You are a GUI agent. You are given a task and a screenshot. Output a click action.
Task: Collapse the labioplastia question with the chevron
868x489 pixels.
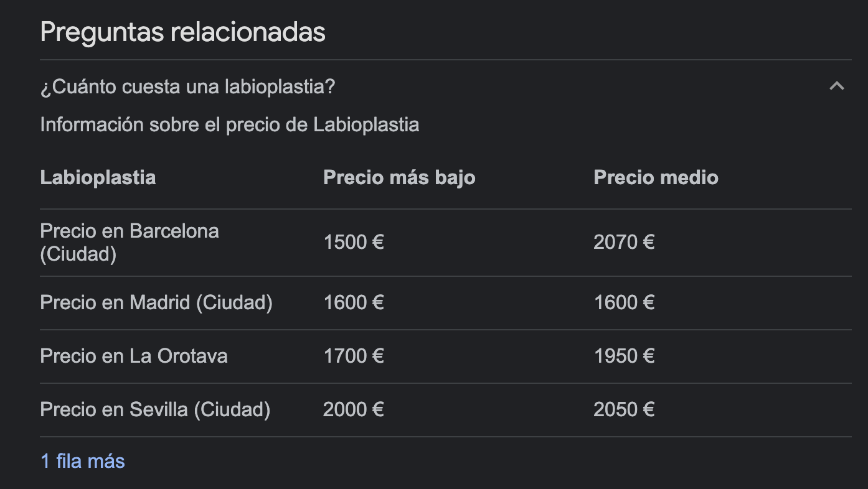(837, 86)
